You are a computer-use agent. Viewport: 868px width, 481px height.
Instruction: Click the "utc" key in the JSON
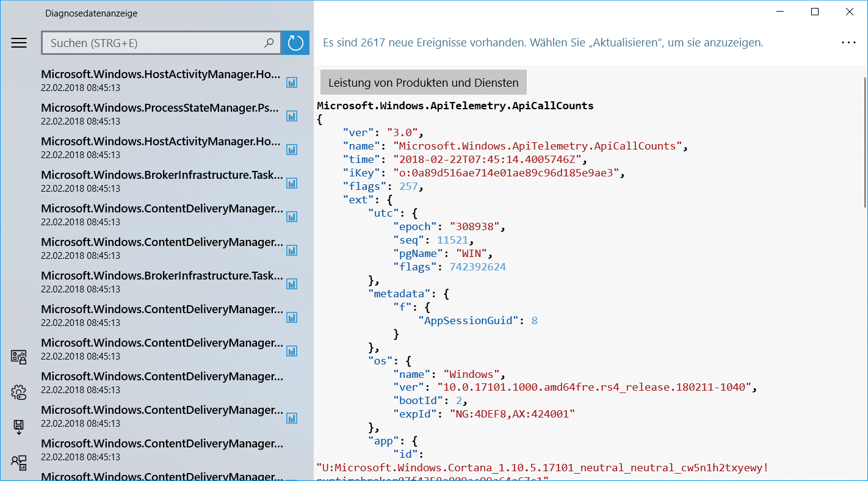tap(383, 213)
